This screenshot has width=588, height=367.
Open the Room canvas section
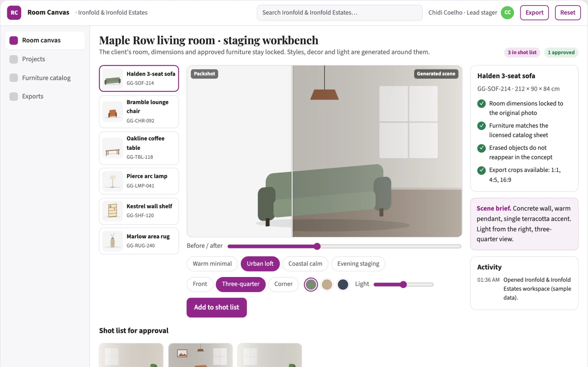(x=45, y=40)
